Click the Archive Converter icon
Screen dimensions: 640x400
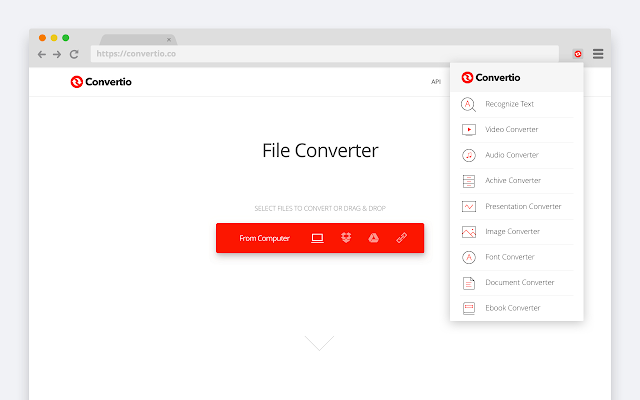[x=469, y=181]
